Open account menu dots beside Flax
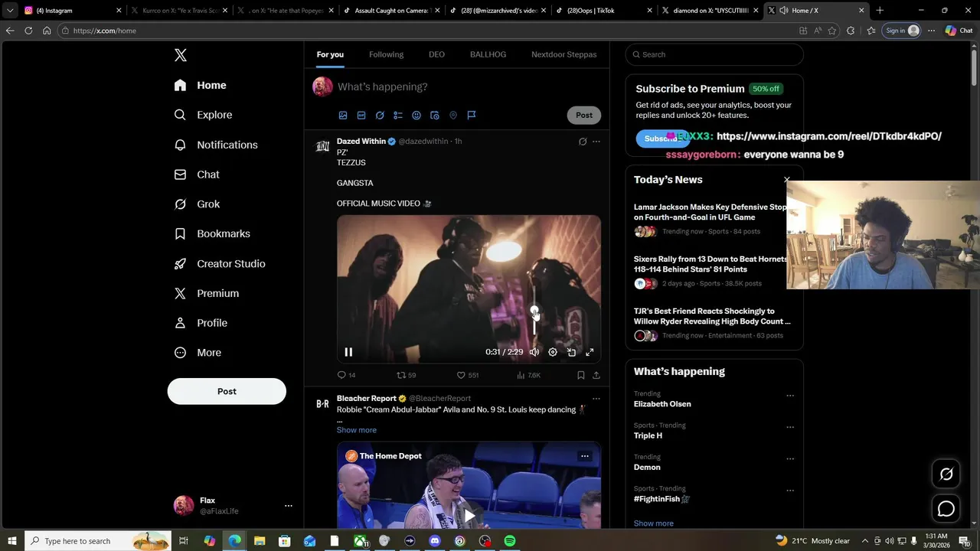Viewport: 980px width, 551px height. (289, 506)
